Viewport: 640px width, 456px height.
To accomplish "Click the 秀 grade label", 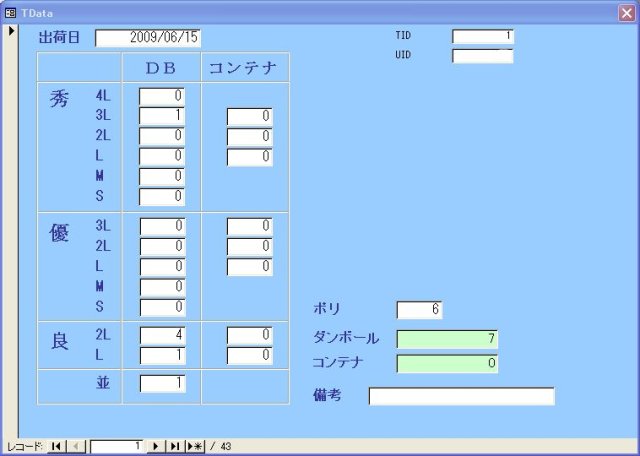I will [x=59, y=99].
